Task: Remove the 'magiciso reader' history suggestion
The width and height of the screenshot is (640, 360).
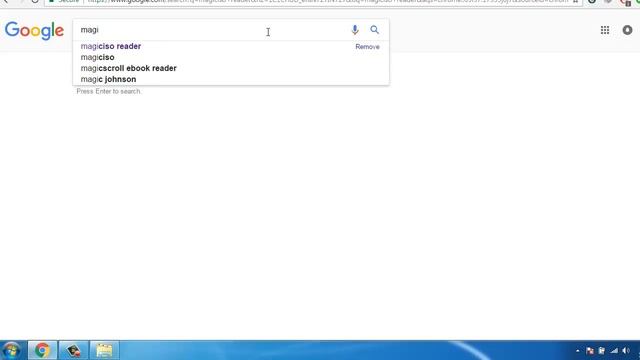Action: (367, 47)
